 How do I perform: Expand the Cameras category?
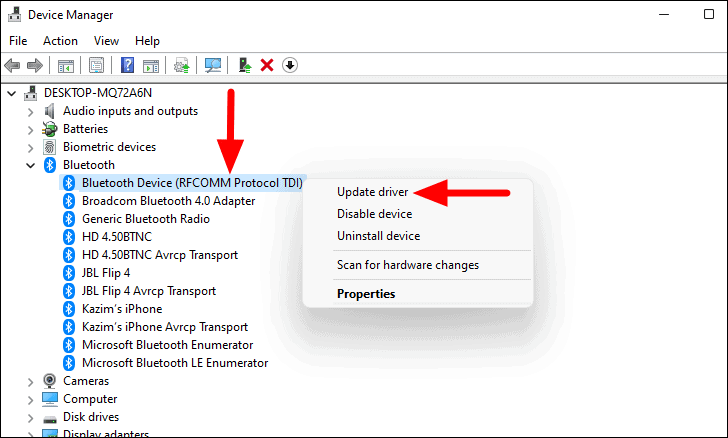[30, 381]
